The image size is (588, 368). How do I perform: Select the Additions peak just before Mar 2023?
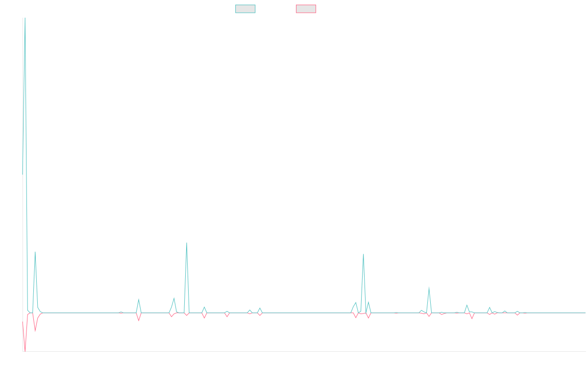tap(187, 243)
